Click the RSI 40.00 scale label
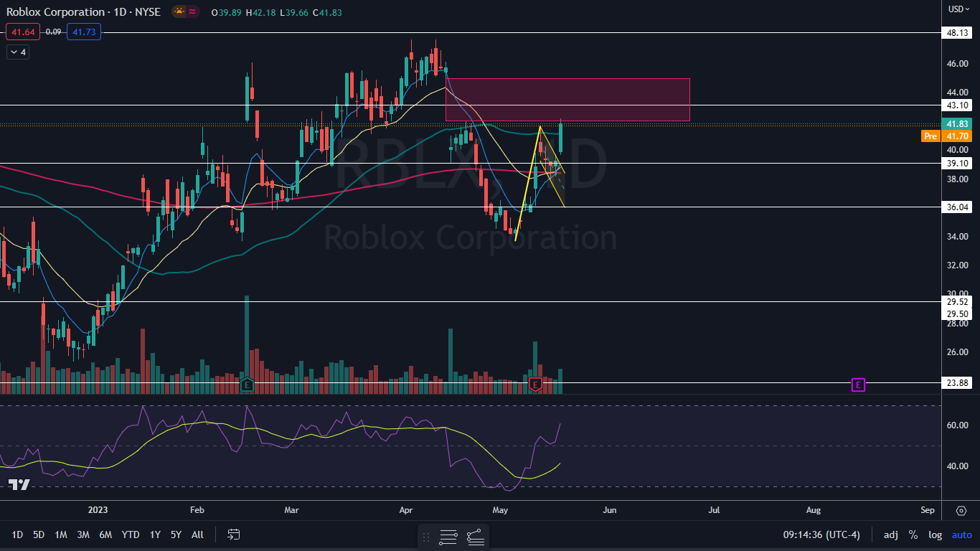The image size is (980, 551). pos(958,466)
